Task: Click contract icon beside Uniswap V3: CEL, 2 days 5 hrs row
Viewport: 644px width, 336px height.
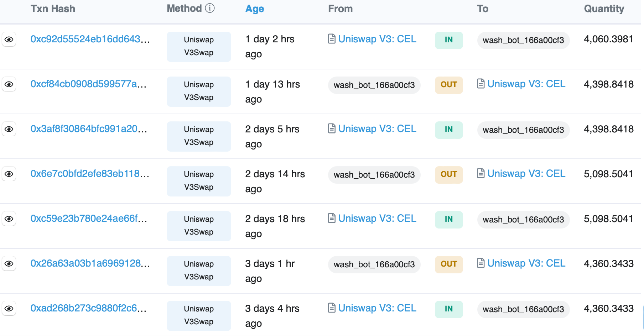Action: (332, 128)
